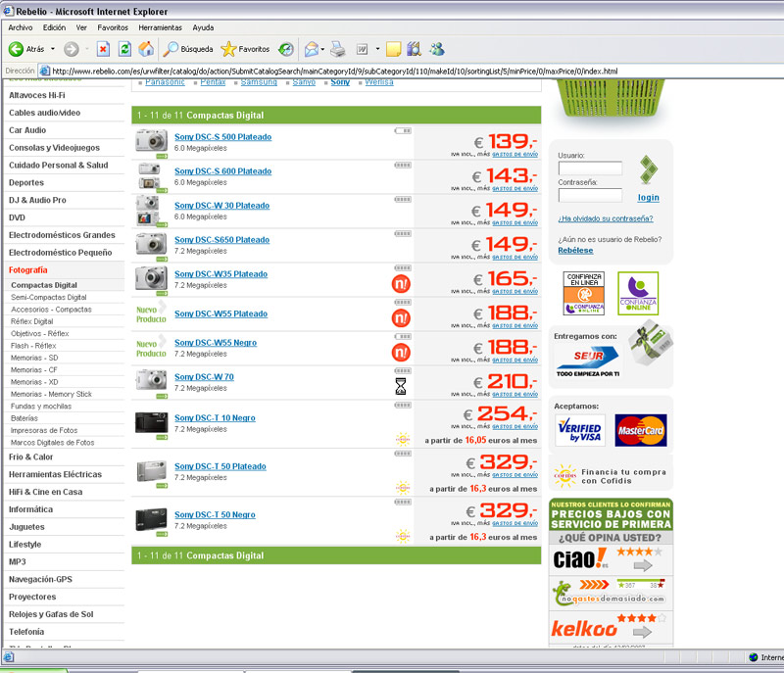Viewport: 784px width, 673px height.
Task: Click the SEUR delivery logo
Action: [588, 361]
